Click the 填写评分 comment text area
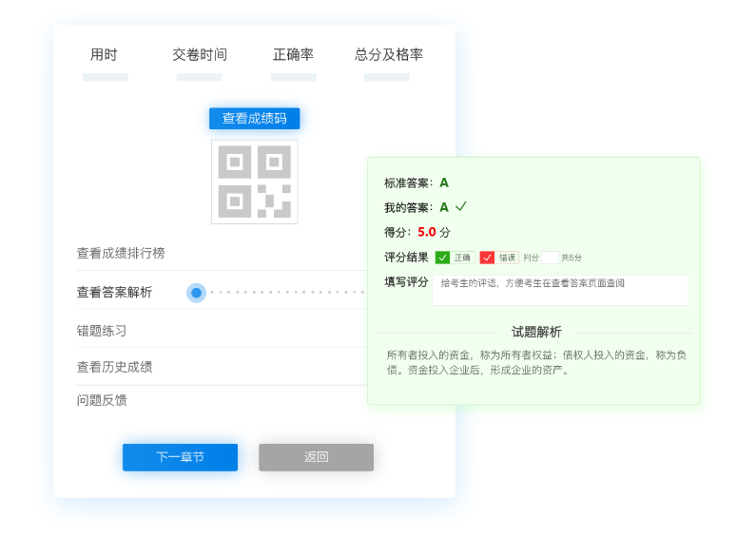This screenshot has width=756, height=537. coord(559,291)
